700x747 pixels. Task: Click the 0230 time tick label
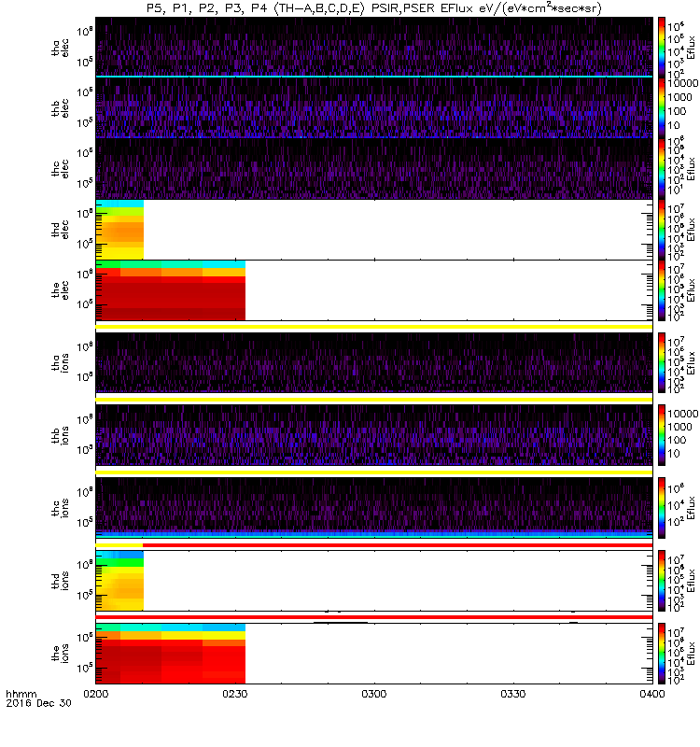click(235, 694)
